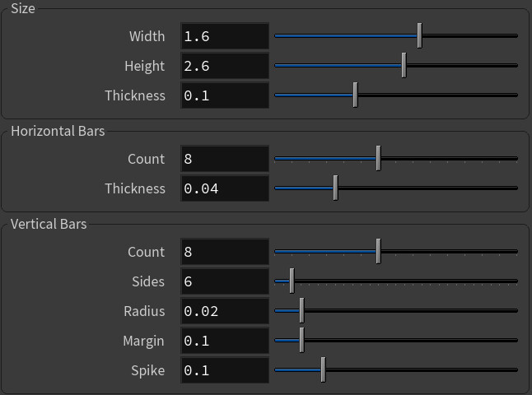Click the Size Thickness slider handle
This screenshot has height=395, width=532.
pyautogui.click(x=355, y=95)
